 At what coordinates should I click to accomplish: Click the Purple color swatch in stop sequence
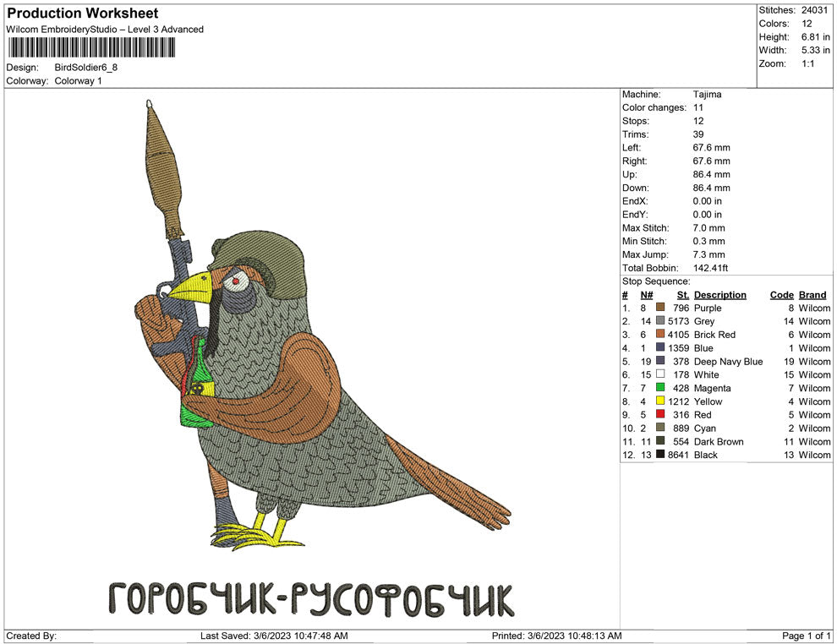click(660, 308)
